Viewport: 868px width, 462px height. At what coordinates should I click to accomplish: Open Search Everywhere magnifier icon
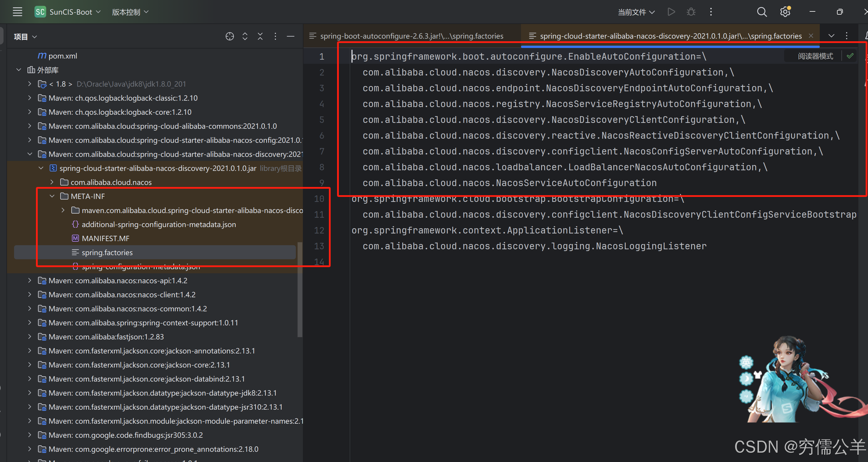(x=762, y=12)
